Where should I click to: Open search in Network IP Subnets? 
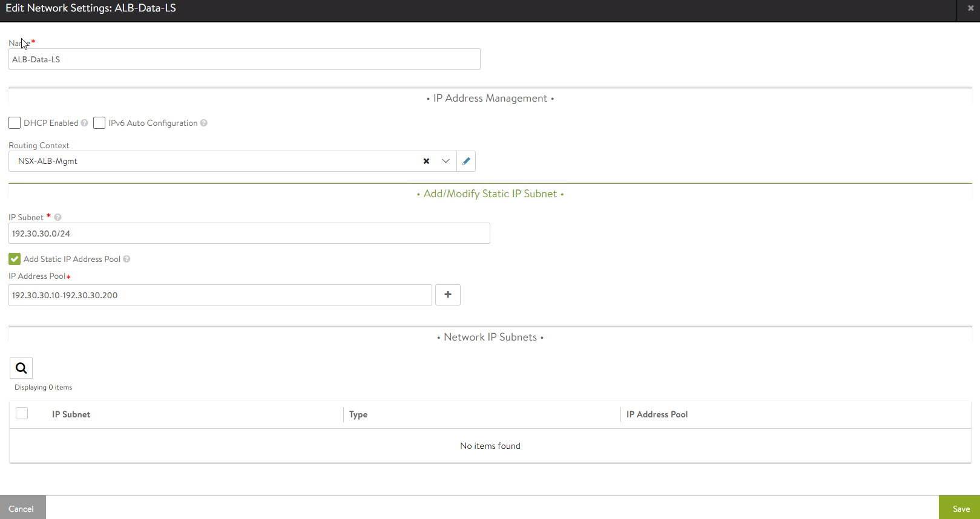point(21,368)
